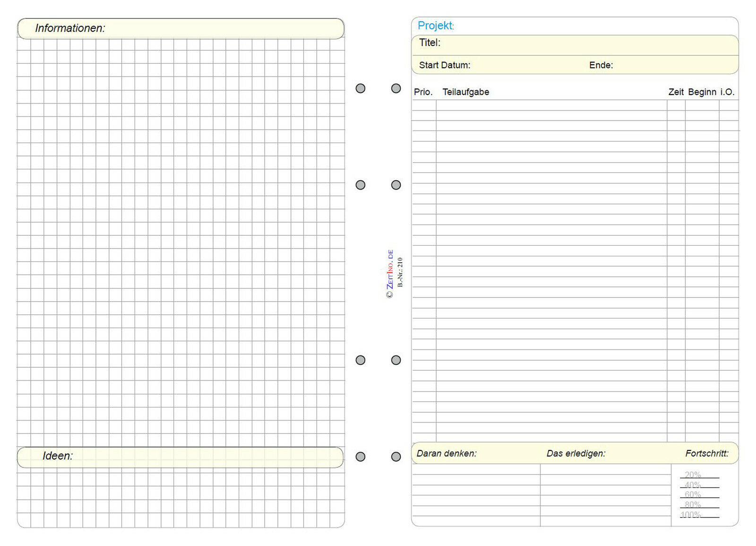
Task: Click the Titel field
Action: point(575,45)
